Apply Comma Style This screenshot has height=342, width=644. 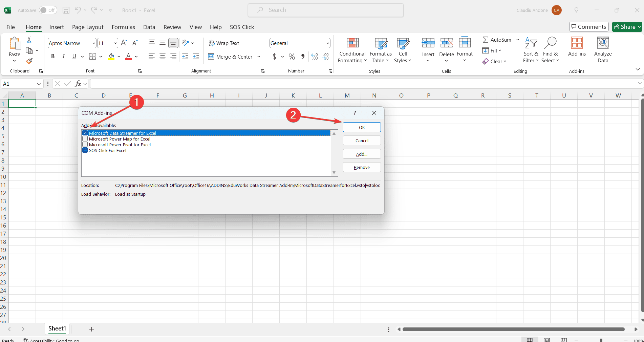tap(303, 57)
